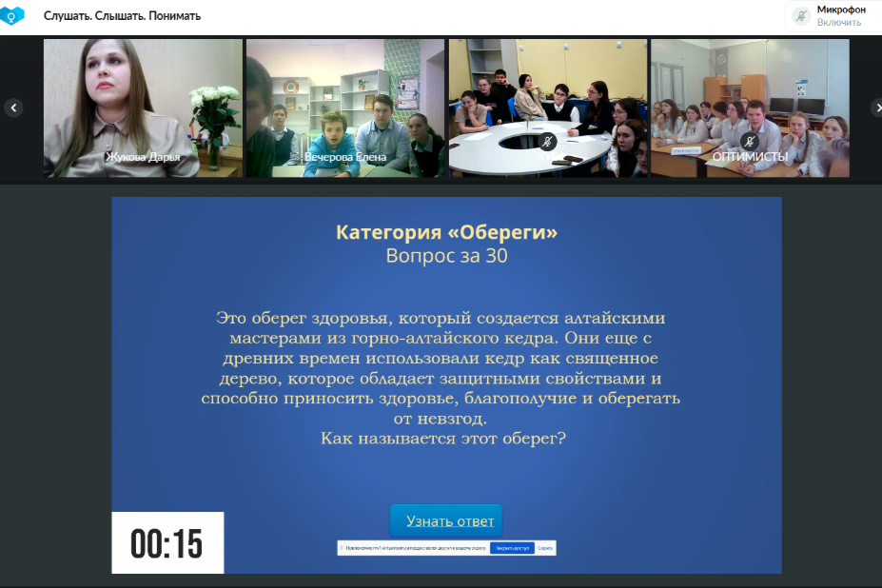Click the 'Микрофон' label text
This screenshot has height=588, width=882.
click(x=841, y=10)
